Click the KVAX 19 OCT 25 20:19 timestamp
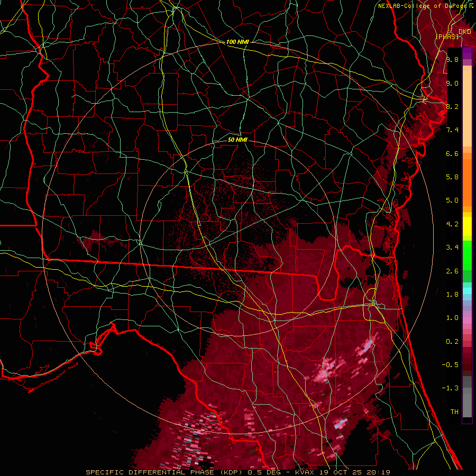This screenshot has height=476, width=476. pos(342,472)
